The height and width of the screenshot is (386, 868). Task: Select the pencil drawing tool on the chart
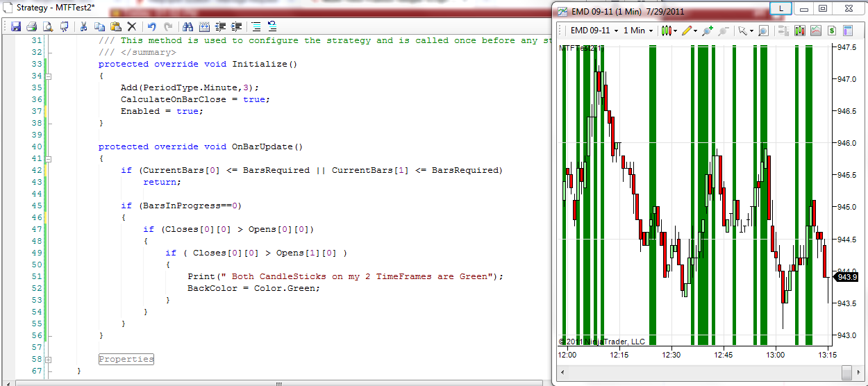(x=686, y=31)
